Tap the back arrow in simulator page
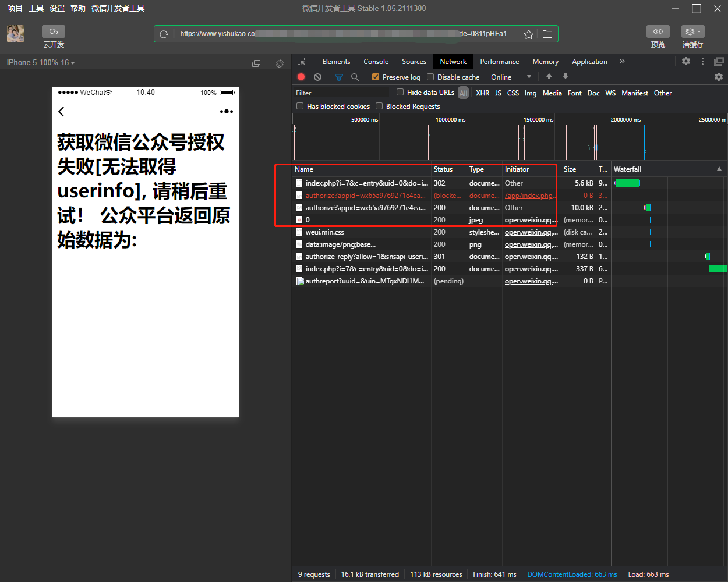 click(x=61, y=111)
